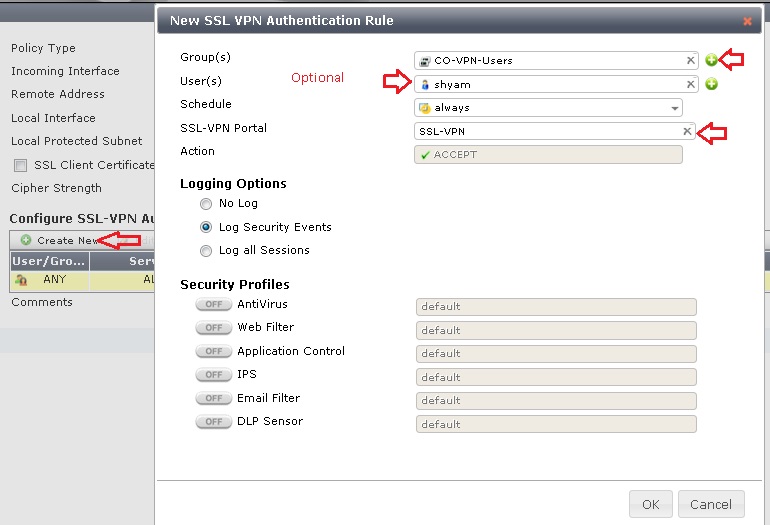Choose Log all Sessions option
This screenshot has width=770, height=525.
pos(206,250)
